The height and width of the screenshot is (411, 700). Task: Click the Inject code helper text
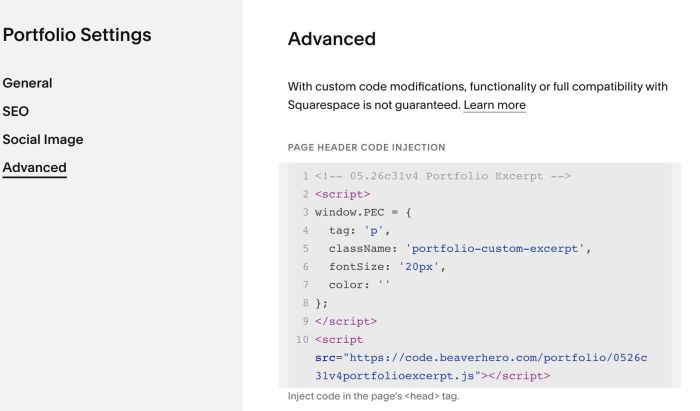[x=374, y=396]
